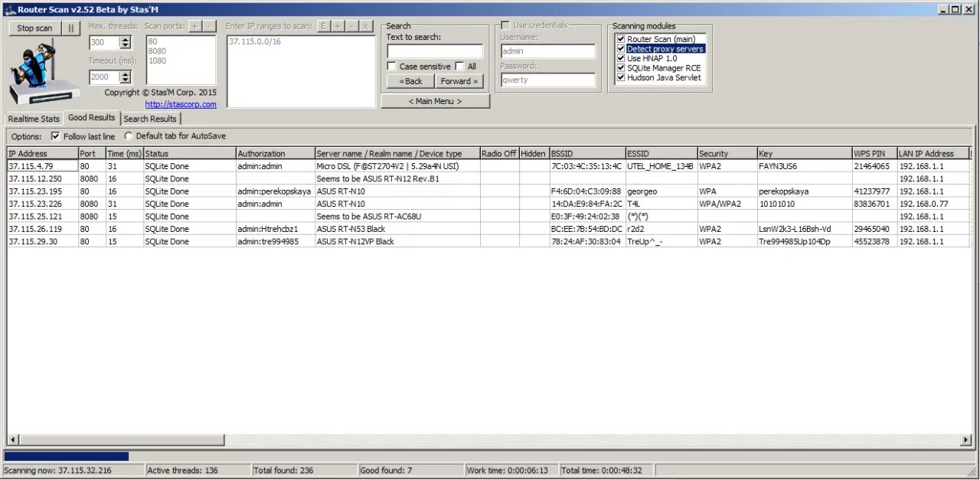Click the « Back search button
The image size is (980, 480).
(410, 81)
